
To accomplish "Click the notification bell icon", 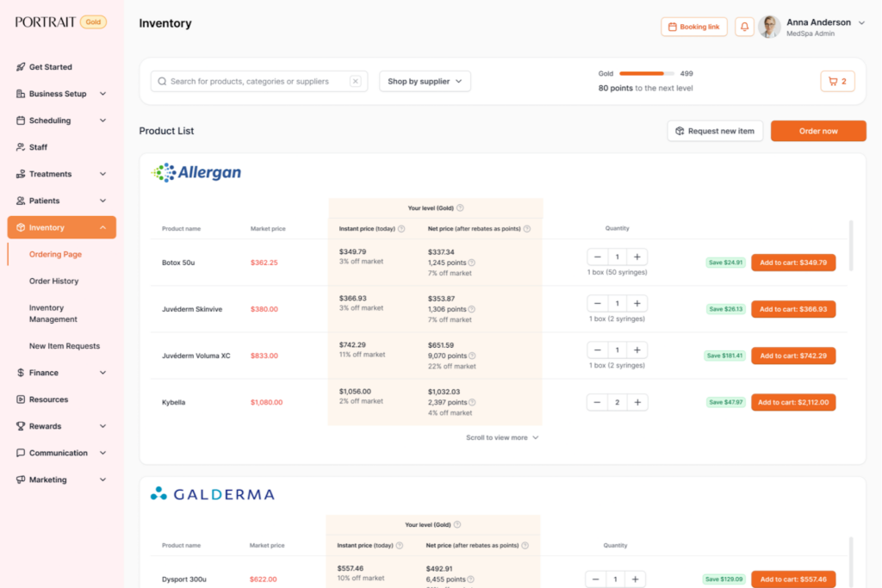I will click(x=744, y=27).
